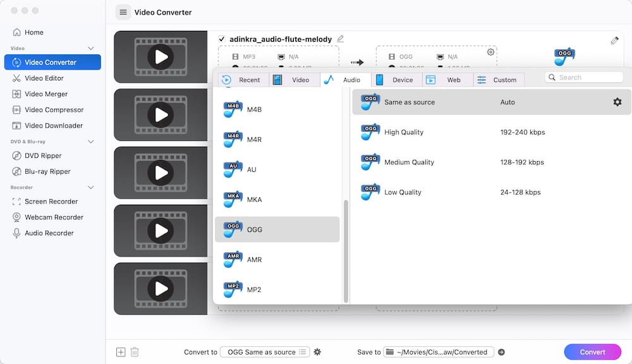Choose the M4B audio format
The height and width of the screenshot is (364, 632).
tap(277, 109)
